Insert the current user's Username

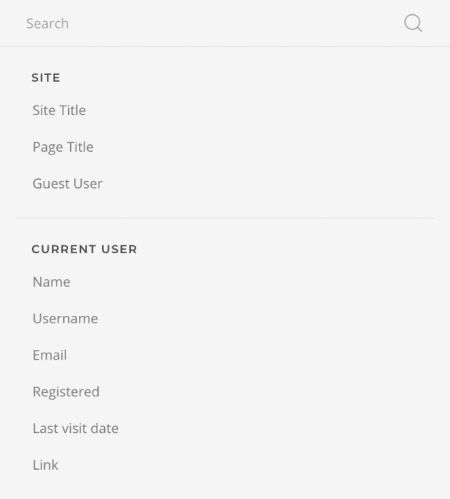click(65, 319)
